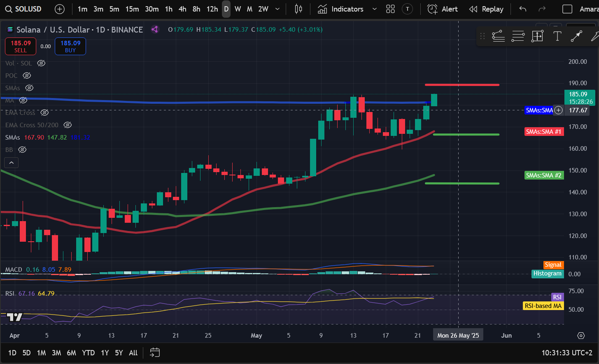
Task: Click the 185.09 BUY button
Action: [70, 46]
